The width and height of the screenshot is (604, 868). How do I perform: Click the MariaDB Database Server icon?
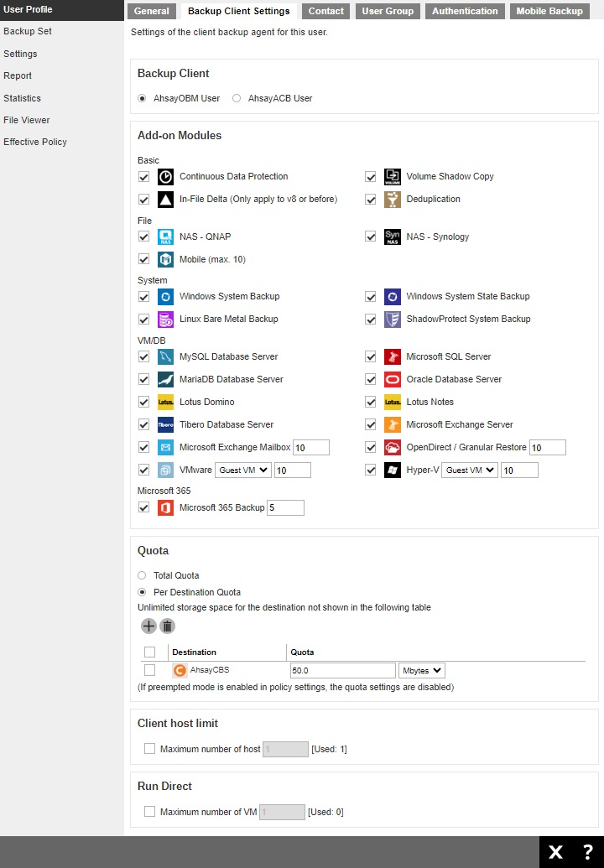click(x=165, y=380)
